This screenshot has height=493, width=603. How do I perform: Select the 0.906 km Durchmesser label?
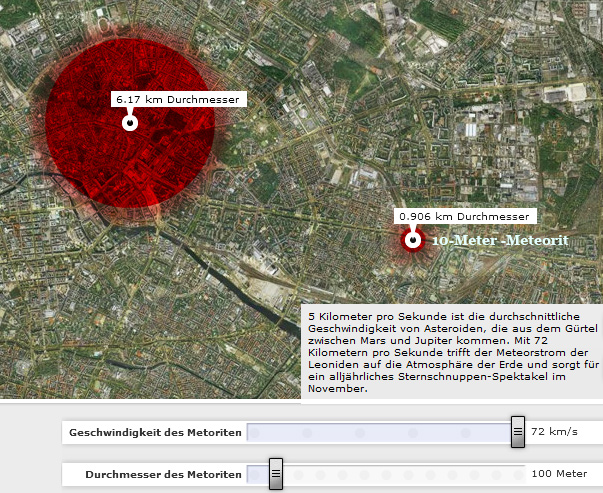464,216
